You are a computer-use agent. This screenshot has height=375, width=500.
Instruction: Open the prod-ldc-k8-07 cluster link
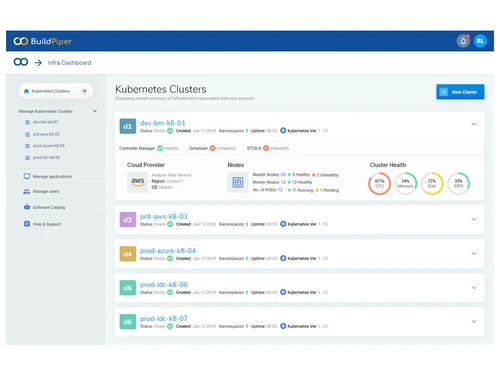164,319
